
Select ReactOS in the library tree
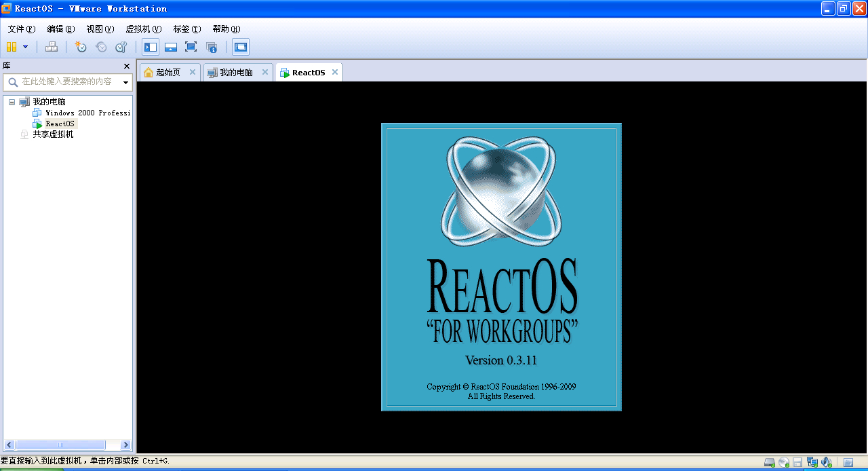click(60, 124)
